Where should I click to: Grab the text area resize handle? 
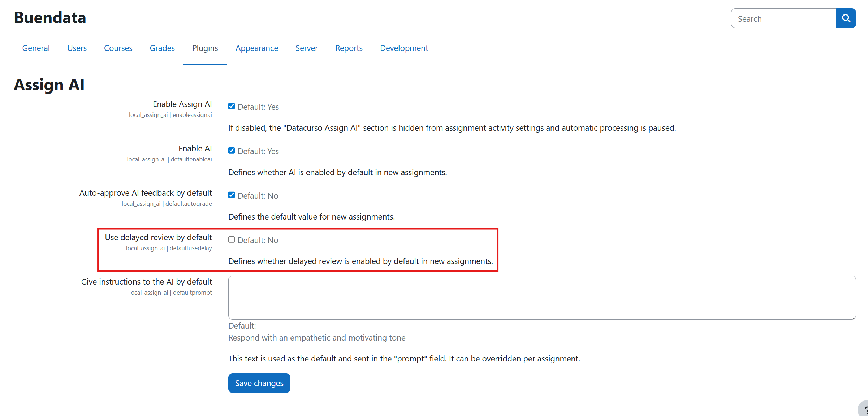point(854,317)
